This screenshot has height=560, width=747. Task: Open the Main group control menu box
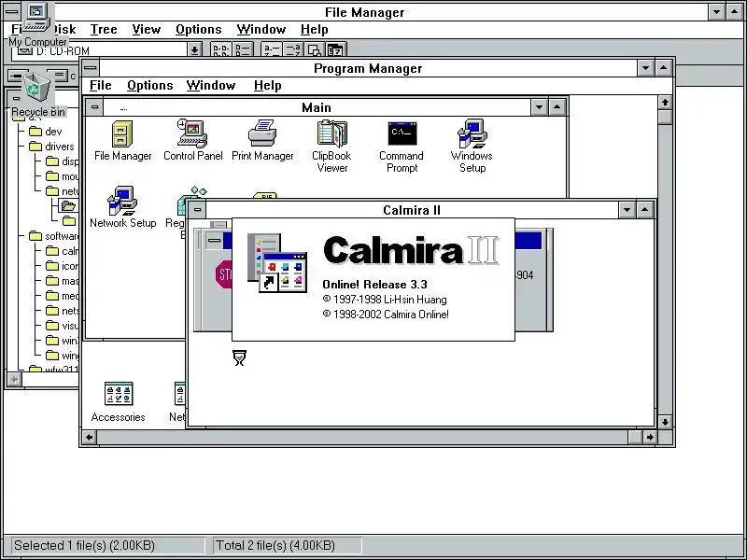click(x=94, y=107)
